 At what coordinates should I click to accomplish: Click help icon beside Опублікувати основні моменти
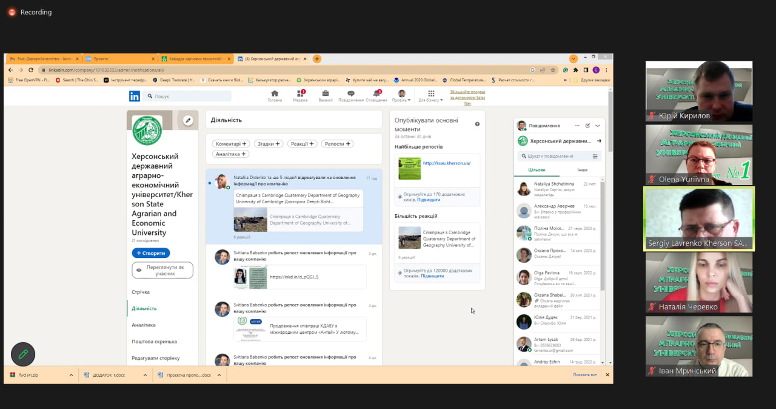(477, 124)
